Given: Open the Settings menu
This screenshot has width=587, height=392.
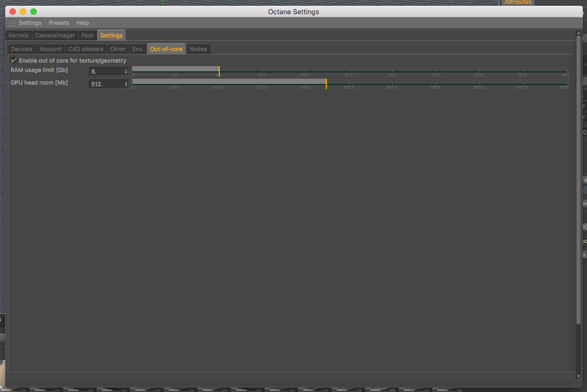Looking at the screenshot, I should (30, 23).
